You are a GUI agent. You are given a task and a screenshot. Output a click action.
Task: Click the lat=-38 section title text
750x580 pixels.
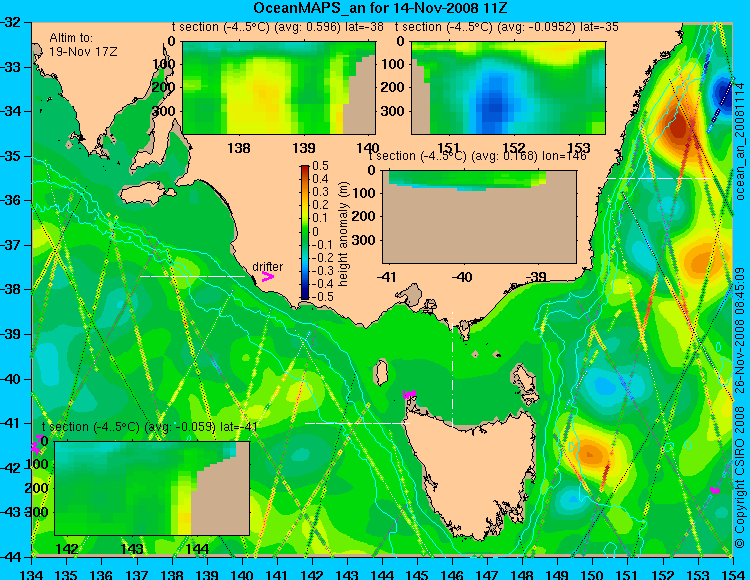[x=277, y=27]
